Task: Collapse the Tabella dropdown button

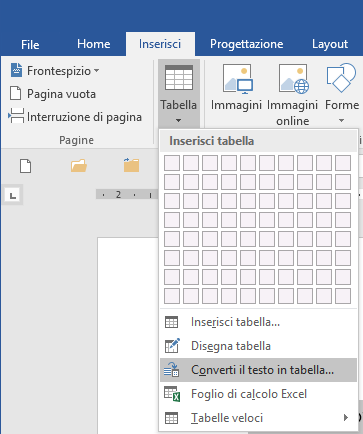Action: (x=179, y=93)
